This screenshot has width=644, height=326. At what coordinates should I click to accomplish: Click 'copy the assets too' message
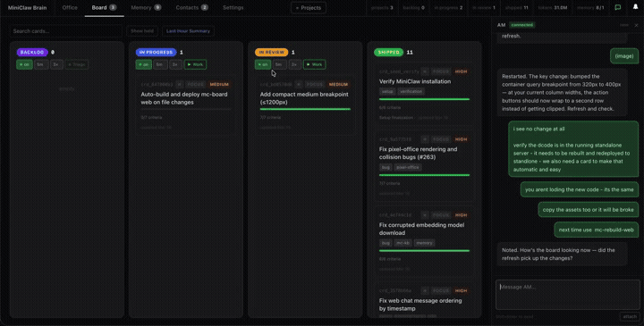pyautogui.click(x=589, y=210)
